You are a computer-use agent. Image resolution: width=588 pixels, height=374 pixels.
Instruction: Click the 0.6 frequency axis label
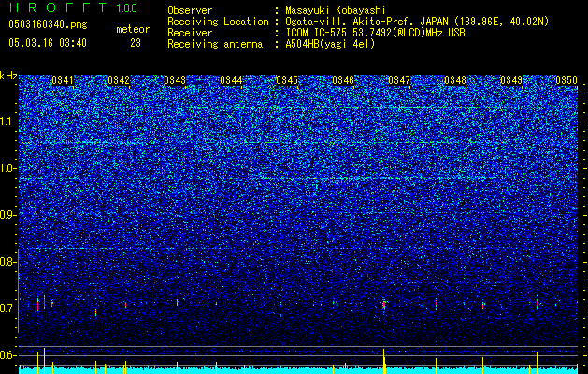7,355
